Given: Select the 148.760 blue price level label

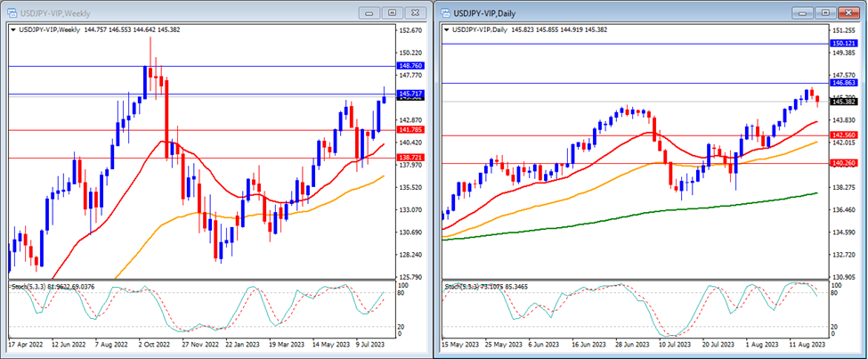Looking at the screenshot, I should tap(412, 66).
